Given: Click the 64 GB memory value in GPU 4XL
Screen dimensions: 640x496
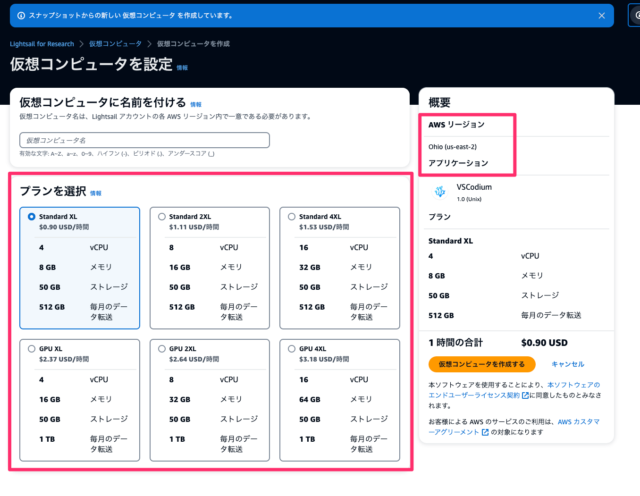Looking at the screenshot, I should coord(310,399).
